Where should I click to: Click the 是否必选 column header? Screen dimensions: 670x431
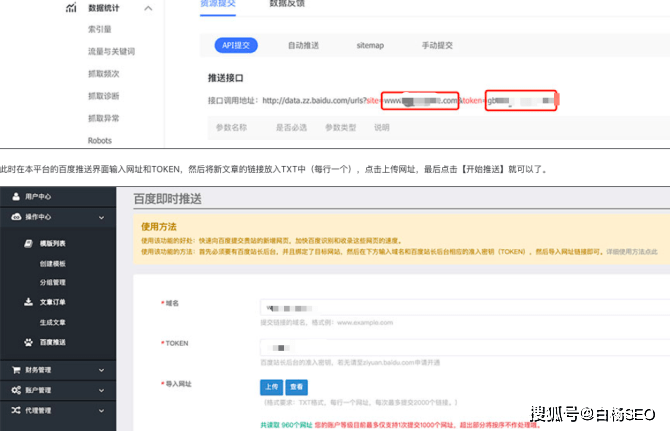291,127
